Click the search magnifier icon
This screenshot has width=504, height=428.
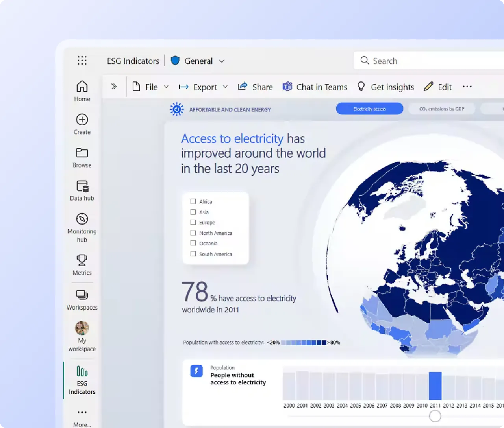365,60
